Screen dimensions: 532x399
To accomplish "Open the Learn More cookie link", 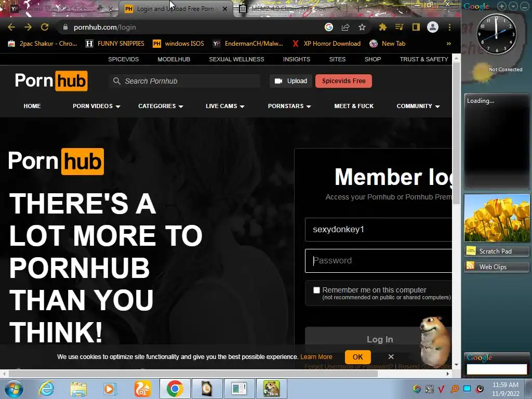I will tap(316, 356).
